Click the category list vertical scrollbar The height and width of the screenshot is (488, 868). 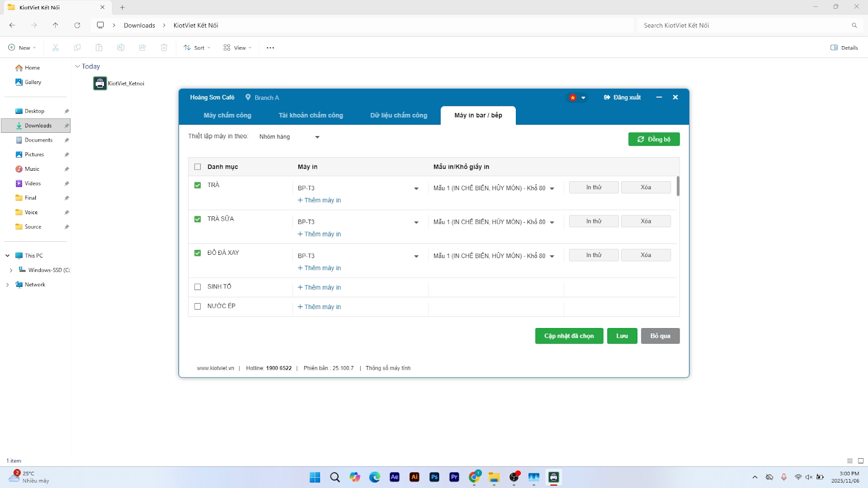coord(678,186)
